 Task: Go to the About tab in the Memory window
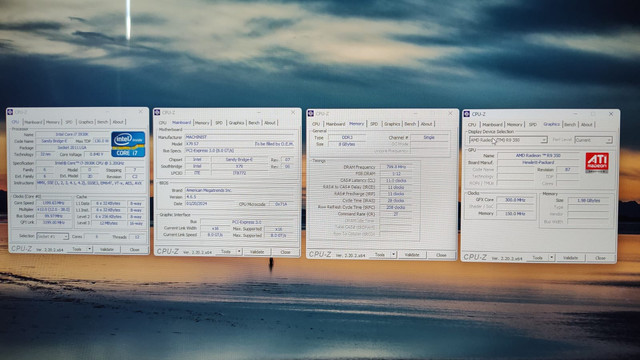(x=427, y=124)
